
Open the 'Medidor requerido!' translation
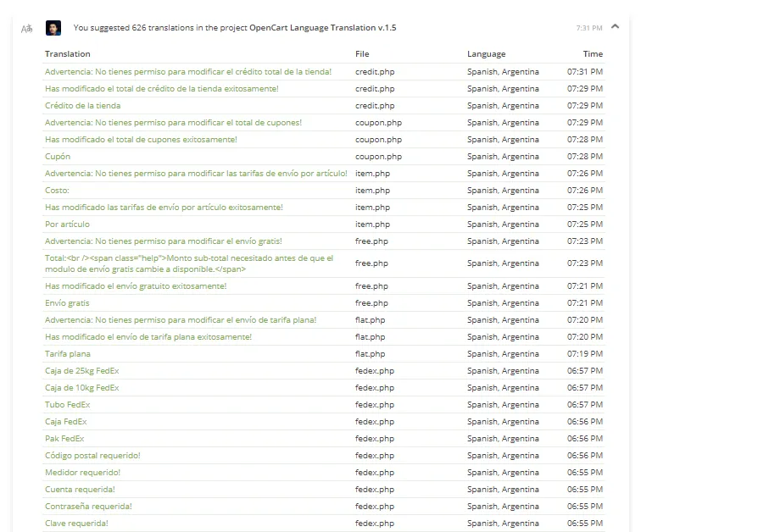82,472
